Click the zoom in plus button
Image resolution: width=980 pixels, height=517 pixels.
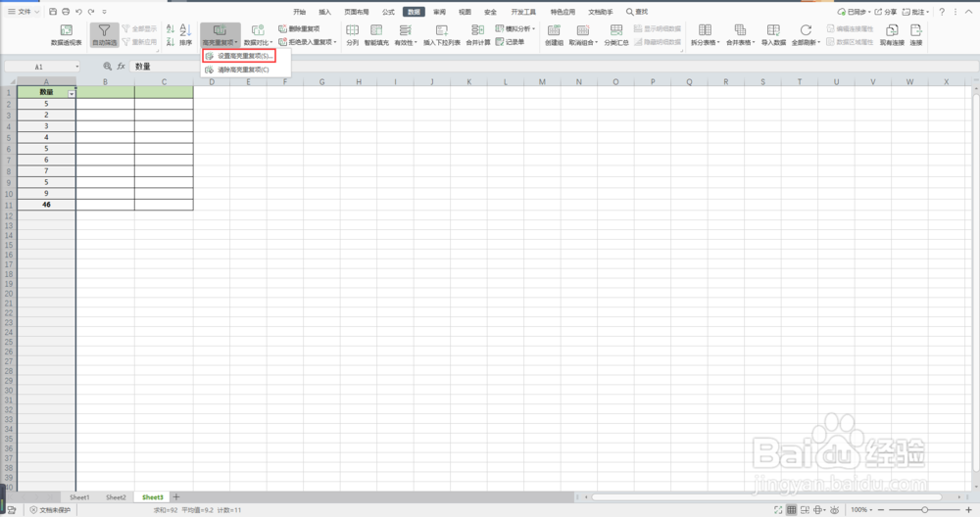click(x=969, y=510)
